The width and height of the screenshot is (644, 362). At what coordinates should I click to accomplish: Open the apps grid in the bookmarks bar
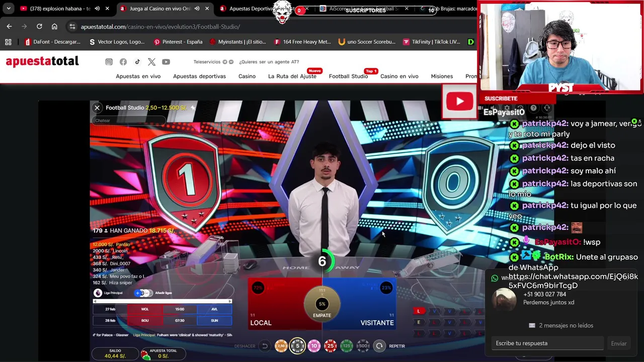click(8, 42)
